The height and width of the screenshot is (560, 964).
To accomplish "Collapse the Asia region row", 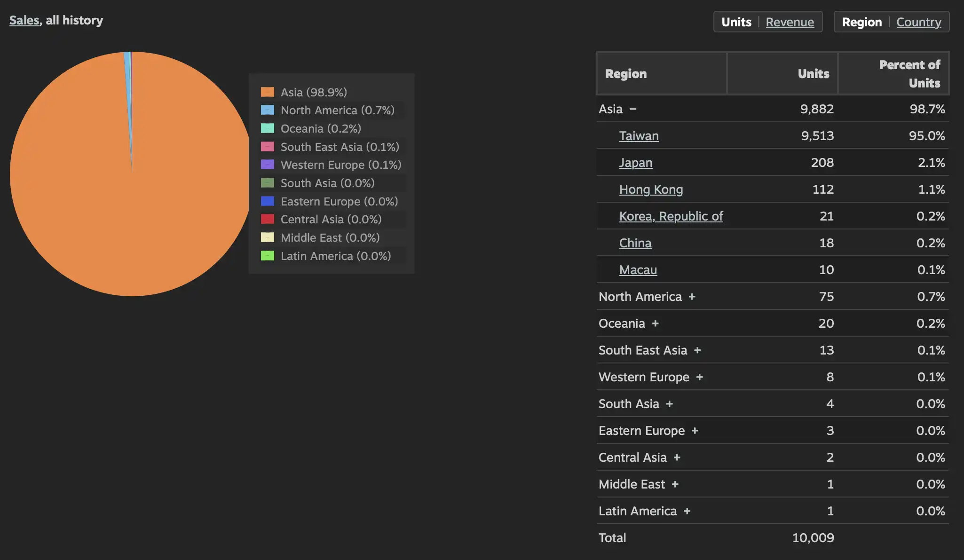I will pos(633,109).
